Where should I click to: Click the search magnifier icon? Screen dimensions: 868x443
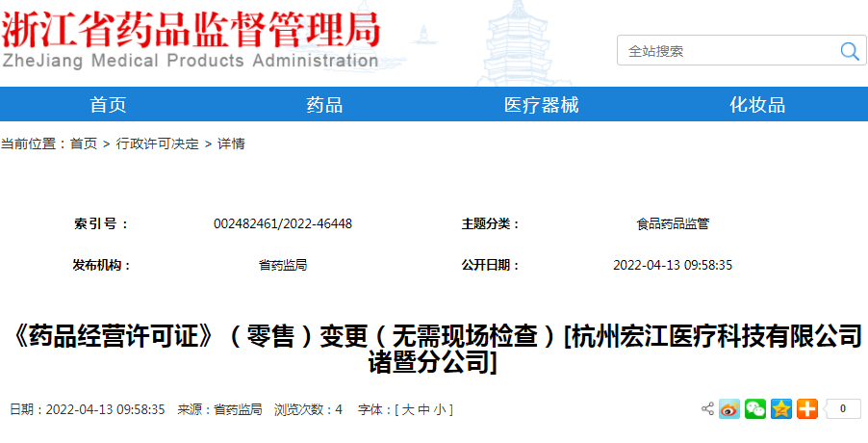pyautogui.click(x=849, y=51)
